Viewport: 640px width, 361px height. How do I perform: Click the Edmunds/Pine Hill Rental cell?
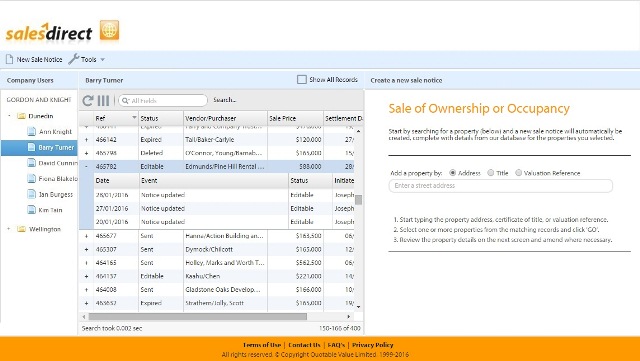[225, 167]
